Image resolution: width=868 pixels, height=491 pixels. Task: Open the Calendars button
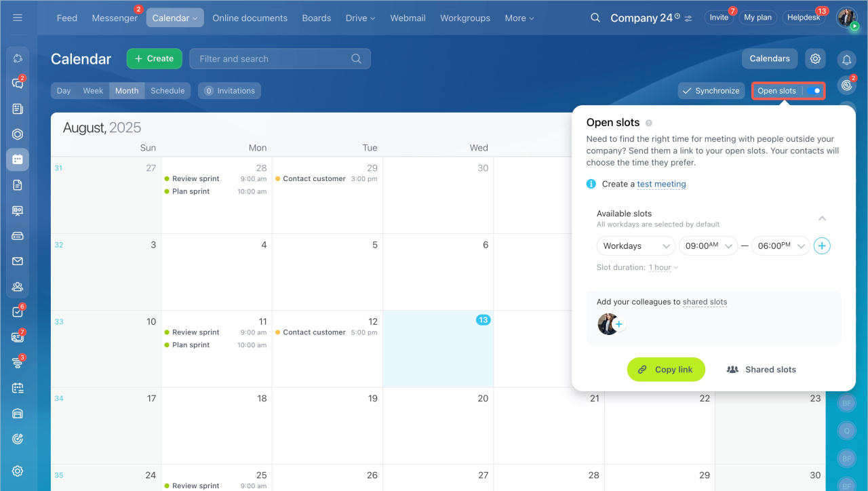[x=770, y=58]
